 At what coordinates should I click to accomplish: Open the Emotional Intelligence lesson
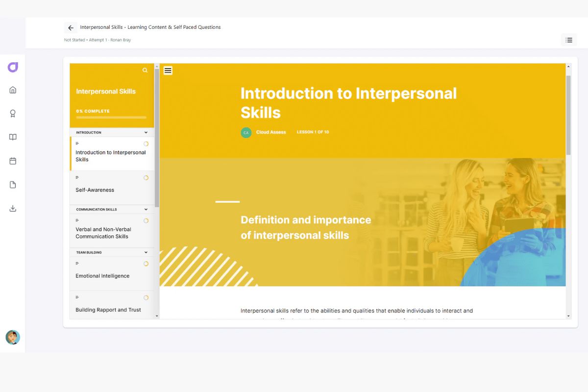click(x=112, y=274)
